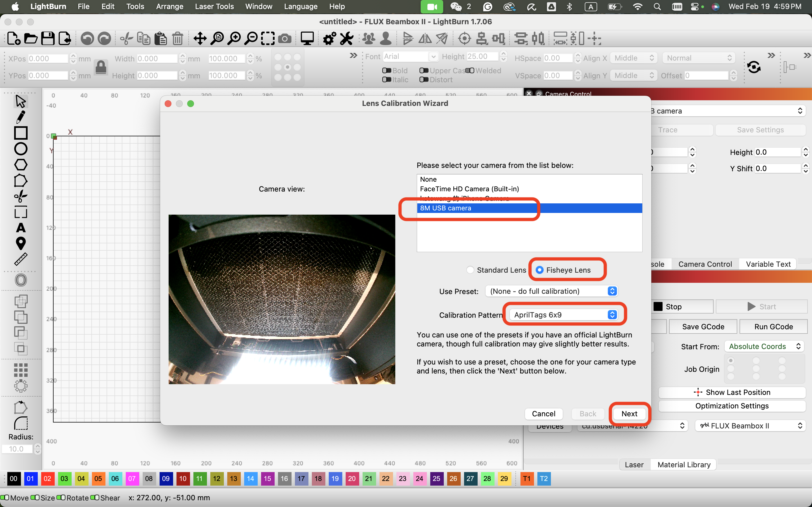This screenshot has width=812, height=507.
Task: Open the Calibration Pattern dropdown
Action: click(564, 315)
